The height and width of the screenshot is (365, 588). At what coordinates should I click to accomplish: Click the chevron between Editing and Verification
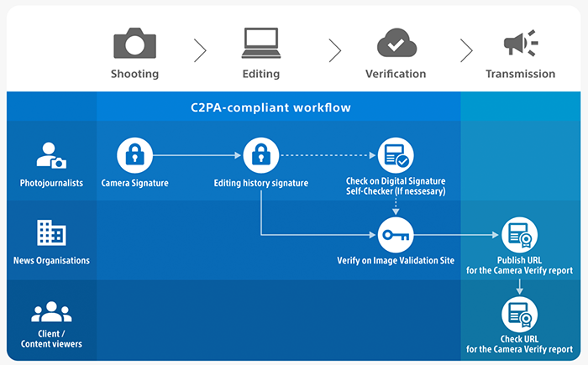pyautogui.click(x=334, y=50)
